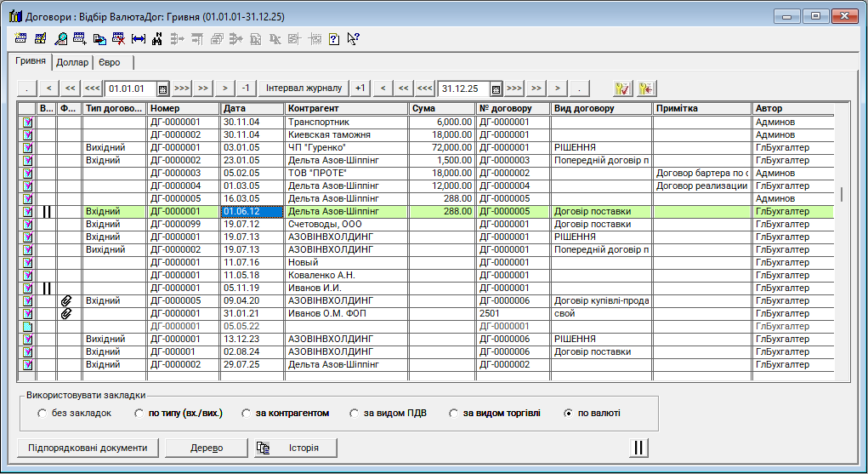Click the column width arrows toolbar icon
The image size is (868, 474).
[x=139, y=38]
